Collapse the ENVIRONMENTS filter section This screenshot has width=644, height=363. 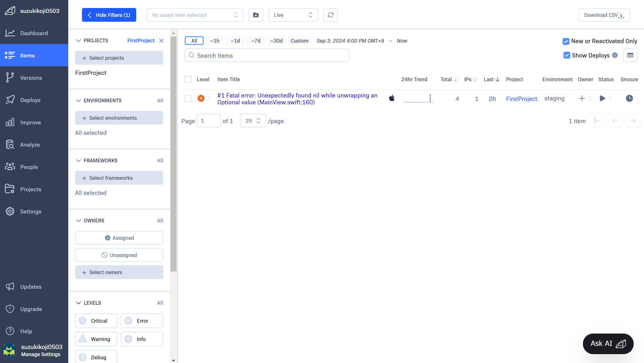click(x=79, y=101)
